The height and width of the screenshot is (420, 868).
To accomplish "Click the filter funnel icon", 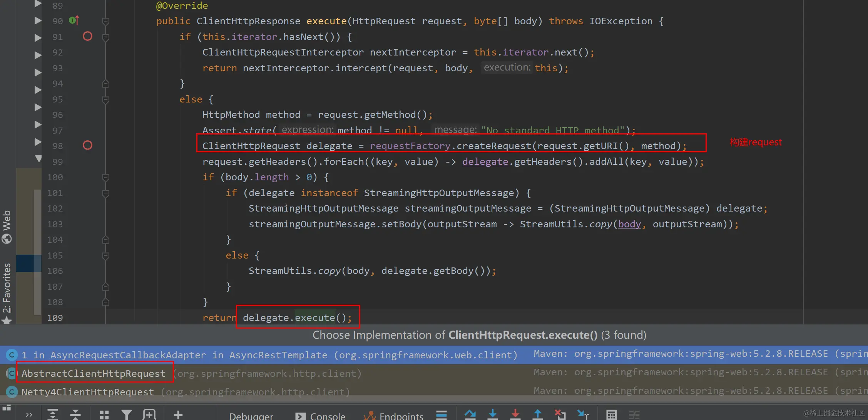I will (126, 415).
